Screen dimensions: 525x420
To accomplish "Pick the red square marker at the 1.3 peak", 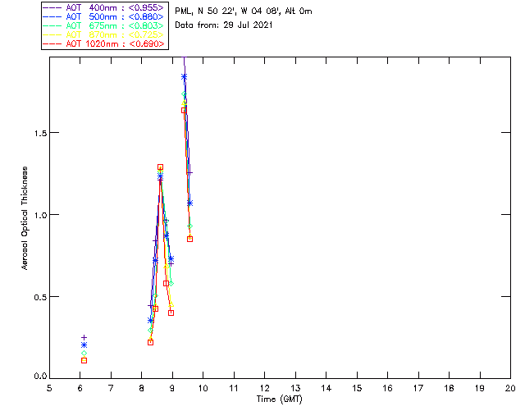I will pyautogui.click(x=161, y=167).
